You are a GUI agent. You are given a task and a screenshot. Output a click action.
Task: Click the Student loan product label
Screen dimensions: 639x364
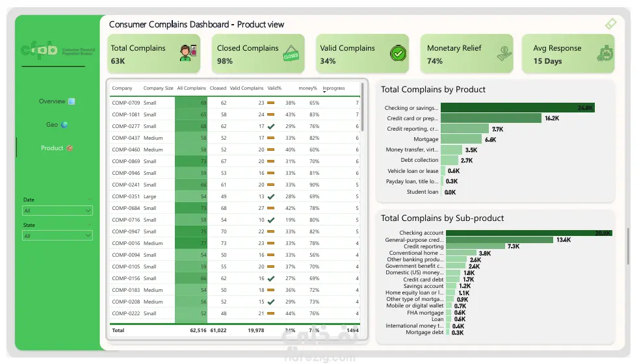tap(423, 192)
